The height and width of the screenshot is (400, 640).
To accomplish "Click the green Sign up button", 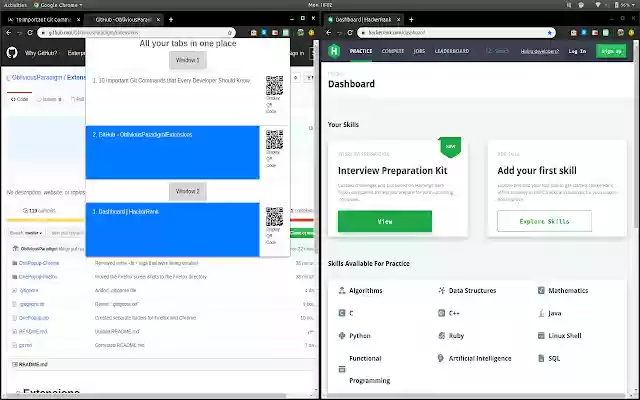I will click(611, 51).
